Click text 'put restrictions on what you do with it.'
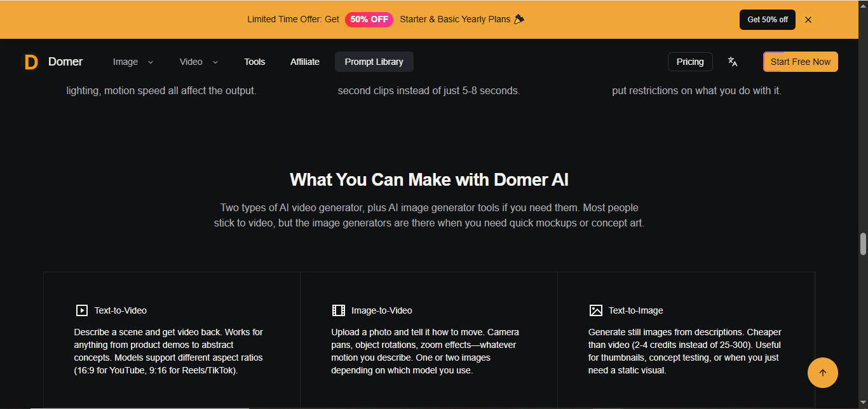The height and width of the screenshot is (409, 868). coord(697,91)
